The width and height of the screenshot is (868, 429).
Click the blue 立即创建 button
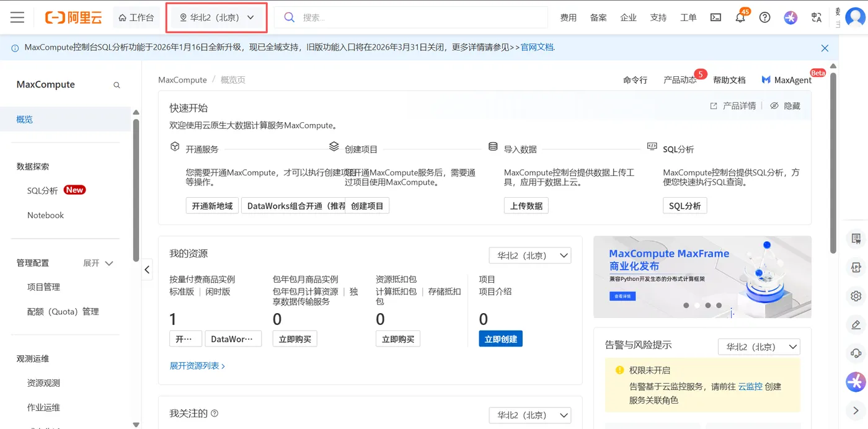(x=500, y=339)
